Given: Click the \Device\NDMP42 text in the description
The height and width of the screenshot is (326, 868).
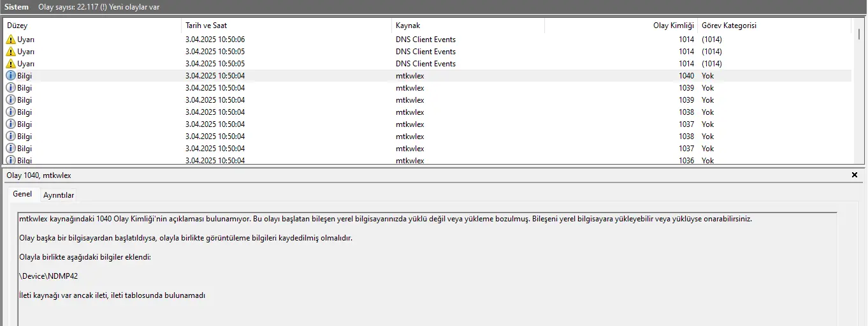Looking at the screenshot, I should (48, 276).
